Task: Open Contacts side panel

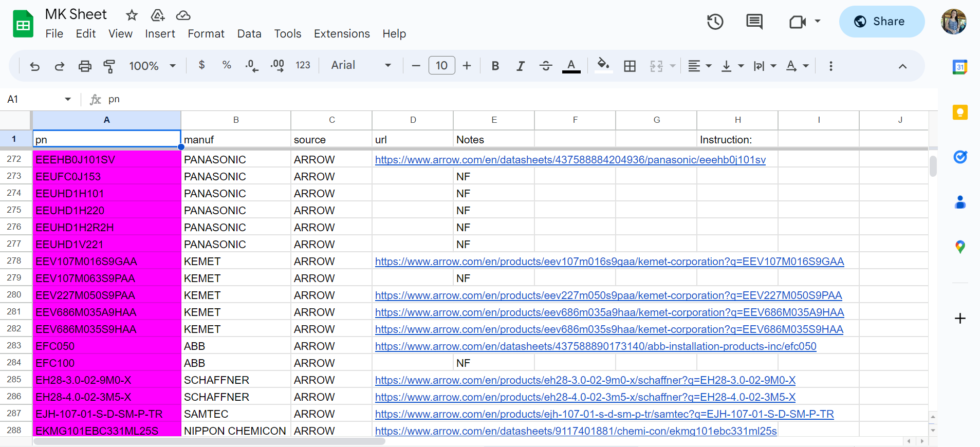Action: 960,202
